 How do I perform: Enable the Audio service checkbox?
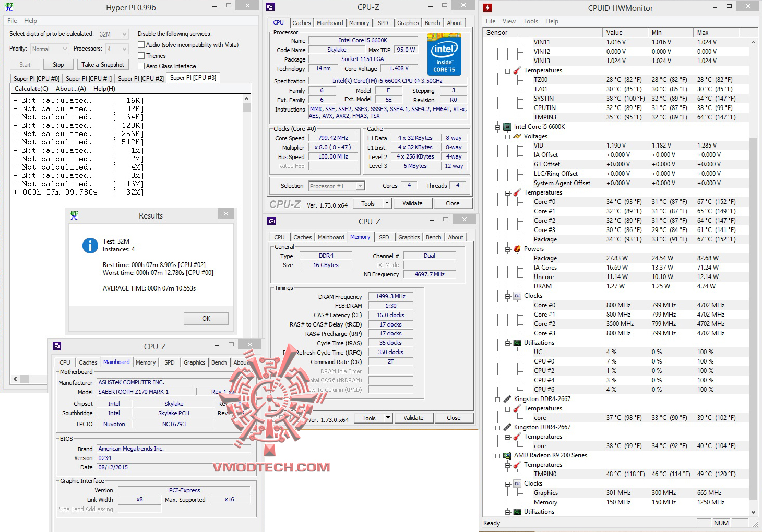[141, 45]
